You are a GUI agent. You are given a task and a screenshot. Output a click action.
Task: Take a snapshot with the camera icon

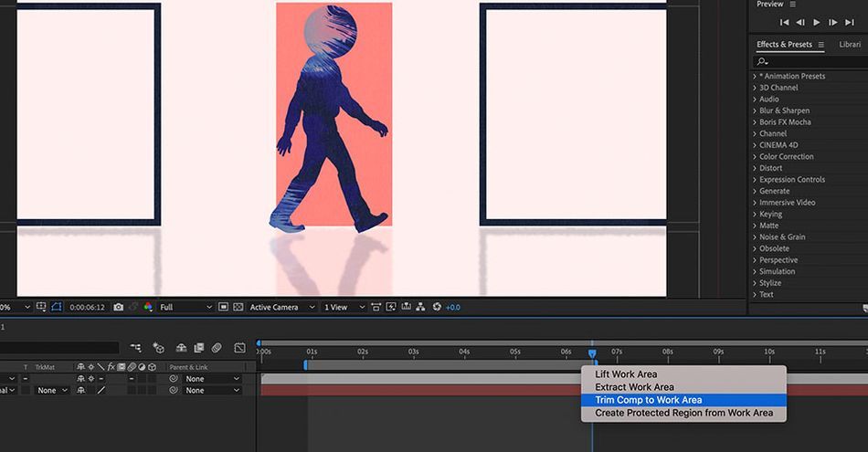point(118,307)
